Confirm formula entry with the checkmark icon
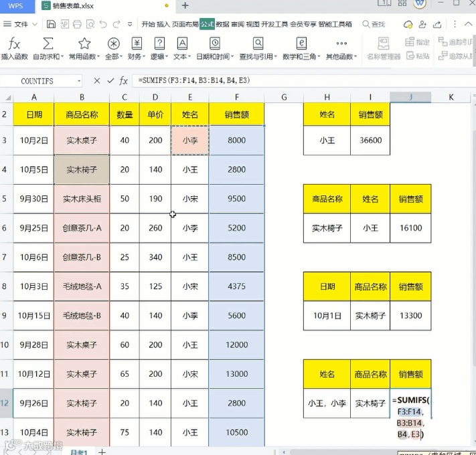The height and width of the screenshot is (455, 476). pyautogui.click(x=110, y=81)
